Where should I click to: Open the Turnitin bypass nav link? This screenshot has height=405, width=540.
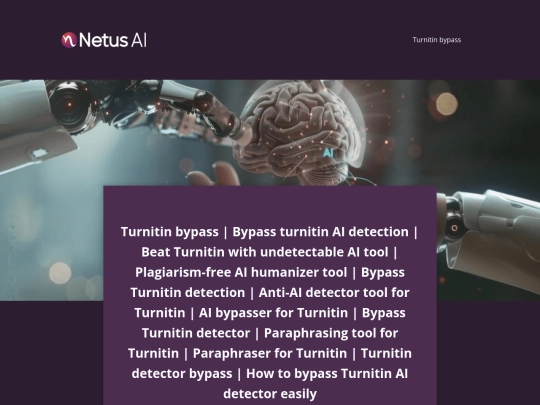pos(437,40)
